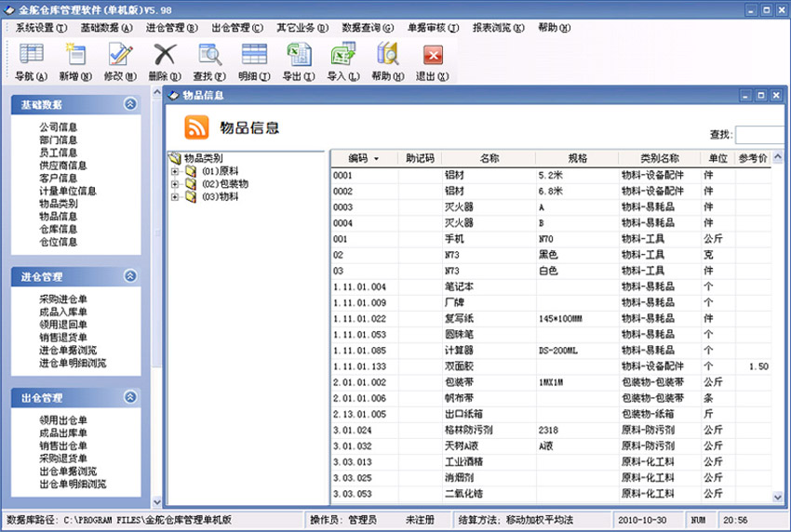Image resolution: width=791 pixels, height=532 pixels.
Task: Click the table scrollbar up arrow
Action: pos(777,157)
